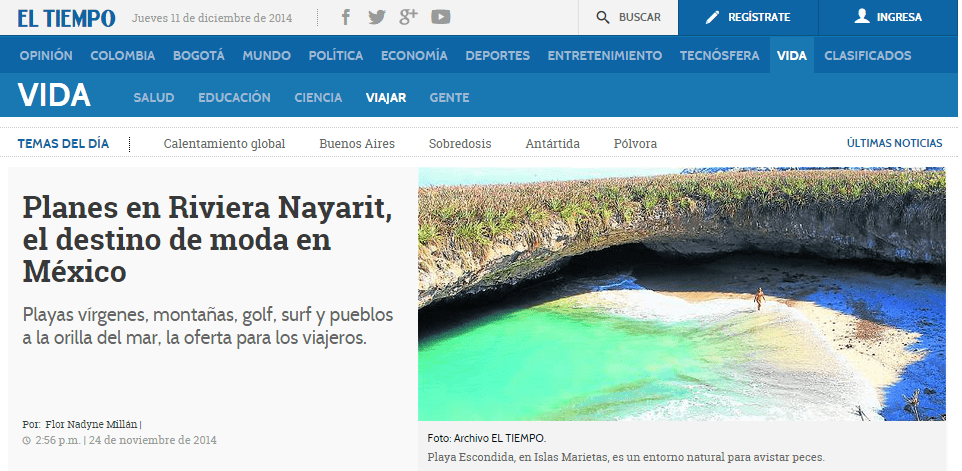Open the Política section
The height and width of the screenshot is (471, 962).
click(336, 55)
